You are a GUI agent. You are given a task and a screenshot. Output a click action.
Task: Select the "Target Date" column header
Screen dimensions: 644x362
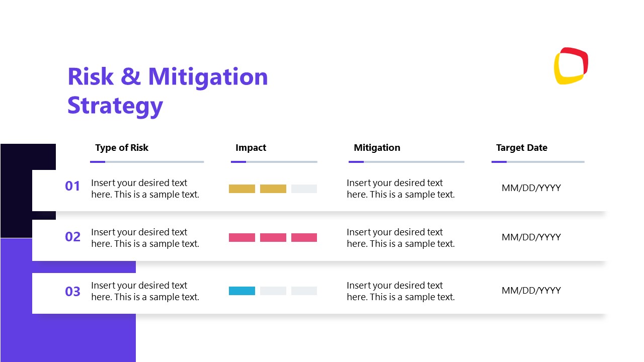coord(521,148)
